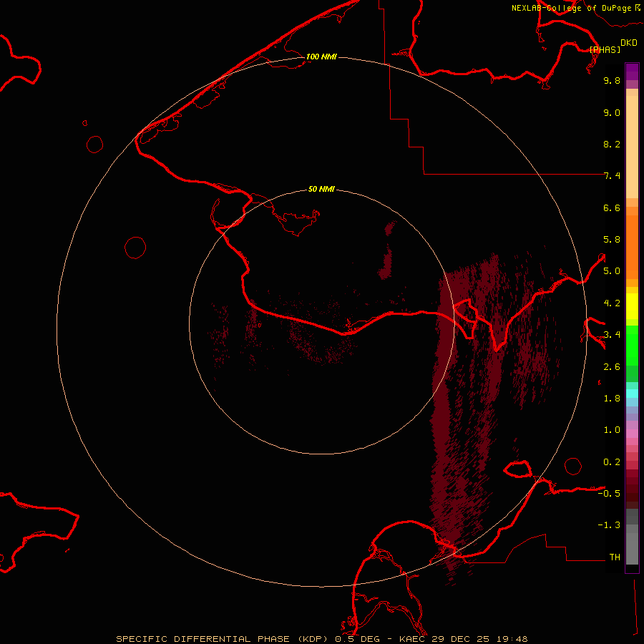Screen dimensions: 644x644
Task: Click the -1.3 scale value
Action: tap(609, 525)
